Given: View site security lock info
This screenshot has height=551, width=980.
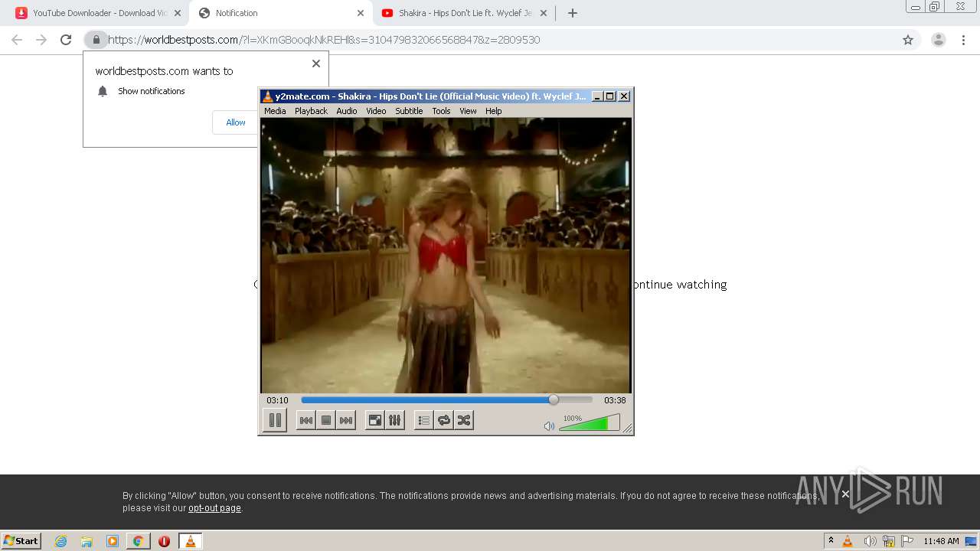Looking at the screenshot, I should (96, 40).
